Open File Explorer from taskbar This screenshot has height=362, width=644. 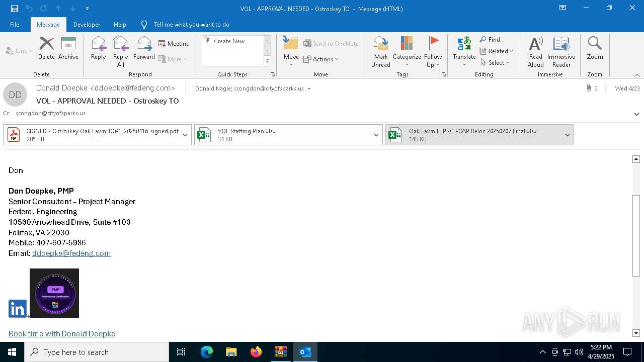231,352
